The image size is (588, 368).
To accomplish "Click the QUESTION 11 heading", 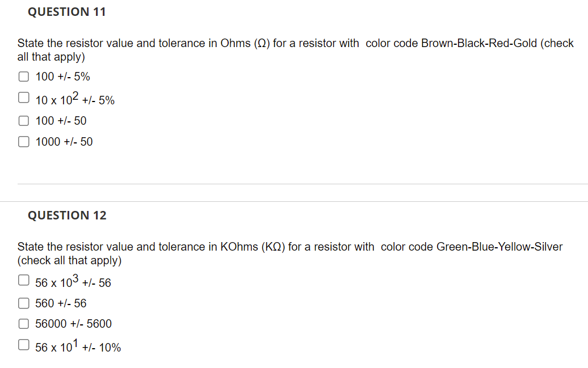I will pos(66,11).
